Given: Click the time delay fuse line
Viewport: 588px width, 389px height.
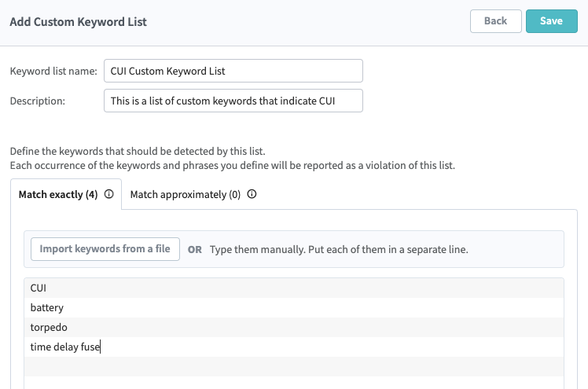Looking at the screenshot, I should click(293, 347).
